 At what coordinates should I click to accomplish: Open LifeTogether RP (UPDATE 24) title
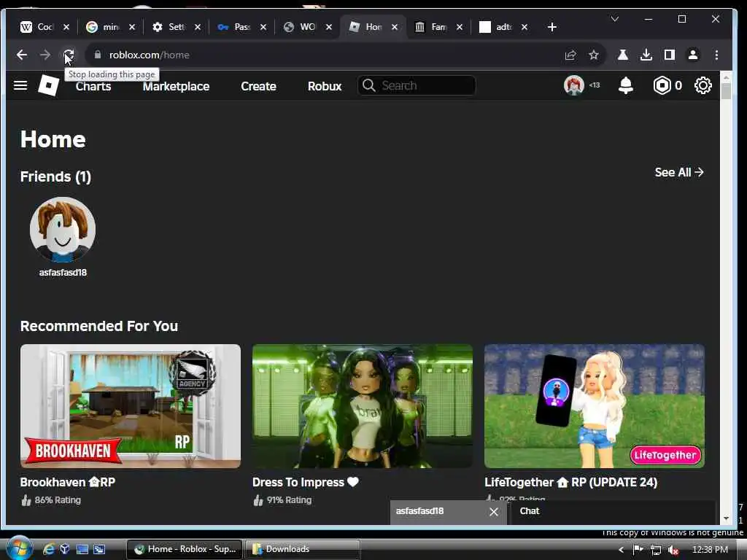click(x=570, y=482)
